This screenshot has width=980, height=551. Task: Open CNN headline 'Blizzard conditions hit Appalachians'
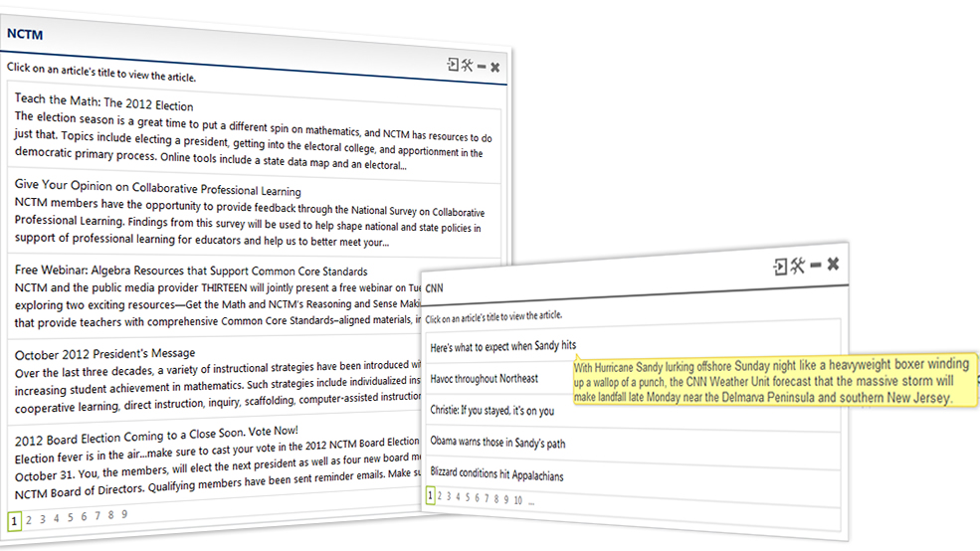[496, 475]
